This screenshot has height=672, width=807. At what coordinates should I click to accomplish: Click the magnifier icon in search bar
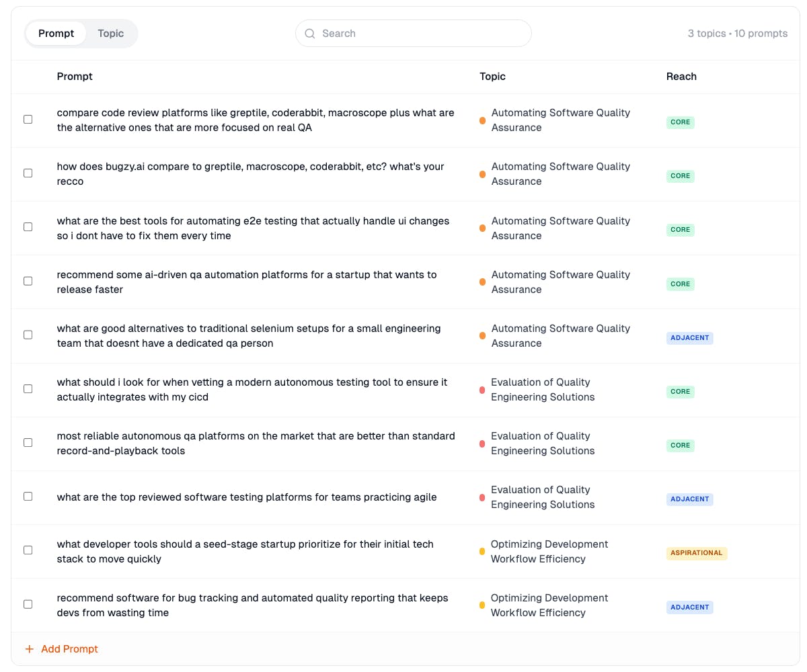click(310, 34)
